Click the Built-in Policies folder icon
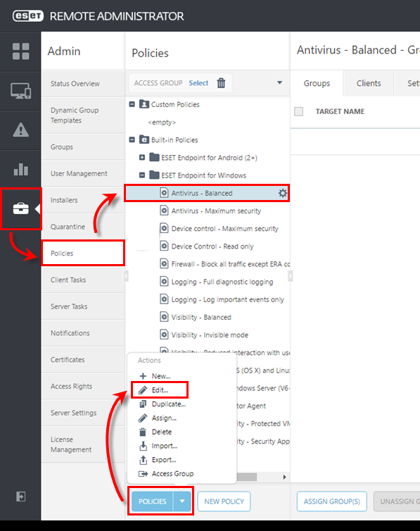 (144, 139)
